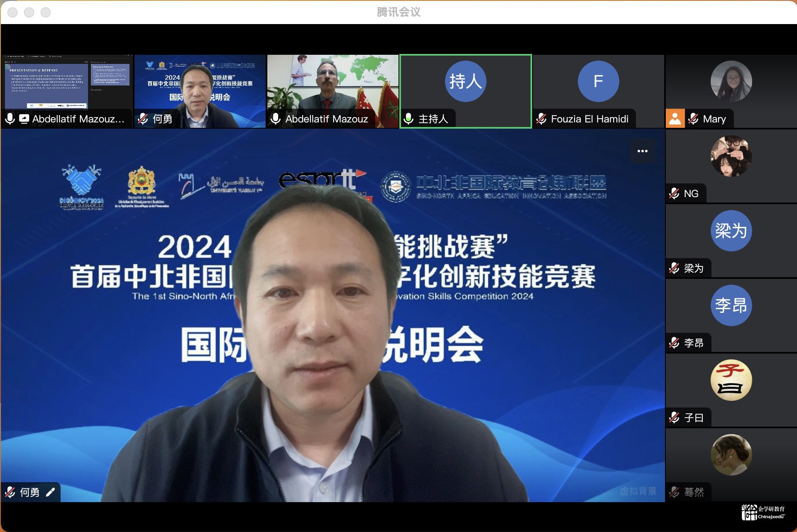The image size is (797, 532).
Task: Toggle the 主持人 active microphone icon
Action: click(x=408, y=119)
